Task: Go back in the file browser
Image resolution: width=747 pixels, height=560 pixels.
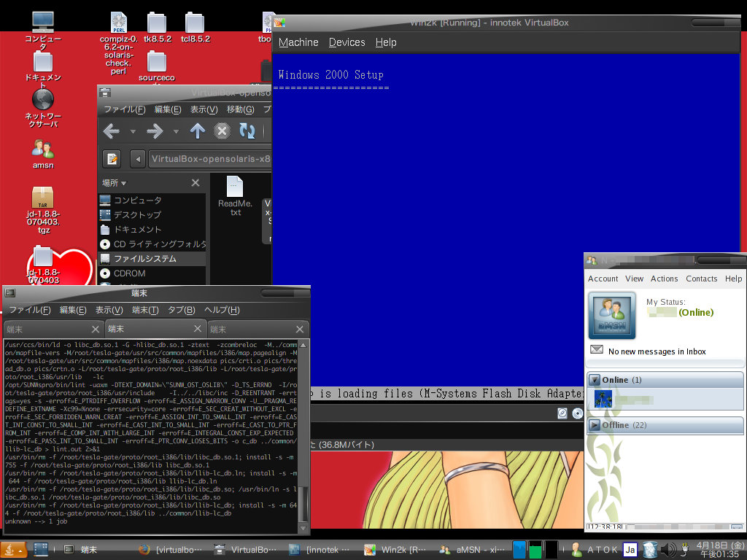Action: click(112, 131)
